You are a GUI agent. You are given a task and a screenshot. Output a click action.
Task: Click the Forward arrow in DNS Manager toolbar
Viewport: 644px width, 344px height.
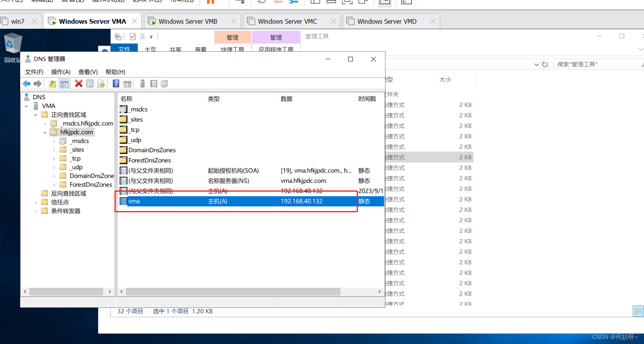(38, 84)
